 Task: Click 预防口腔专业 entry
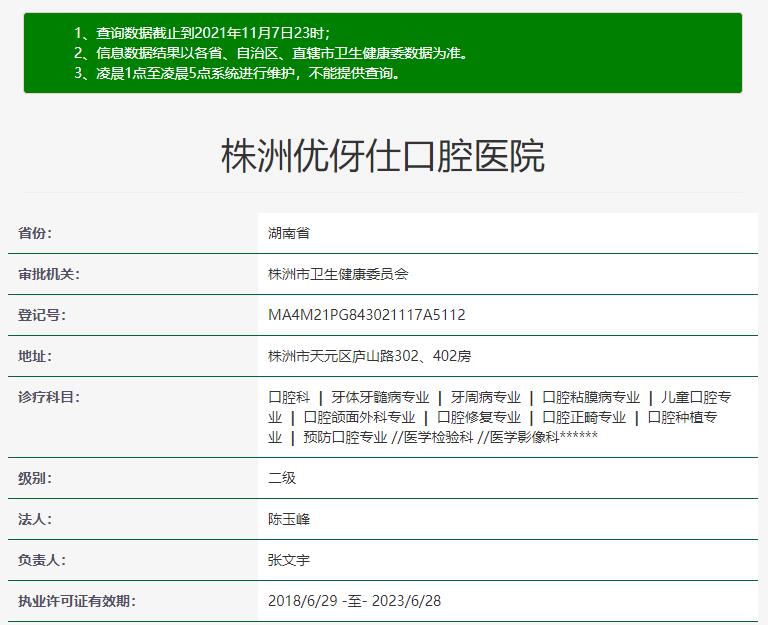coord(345,437)
